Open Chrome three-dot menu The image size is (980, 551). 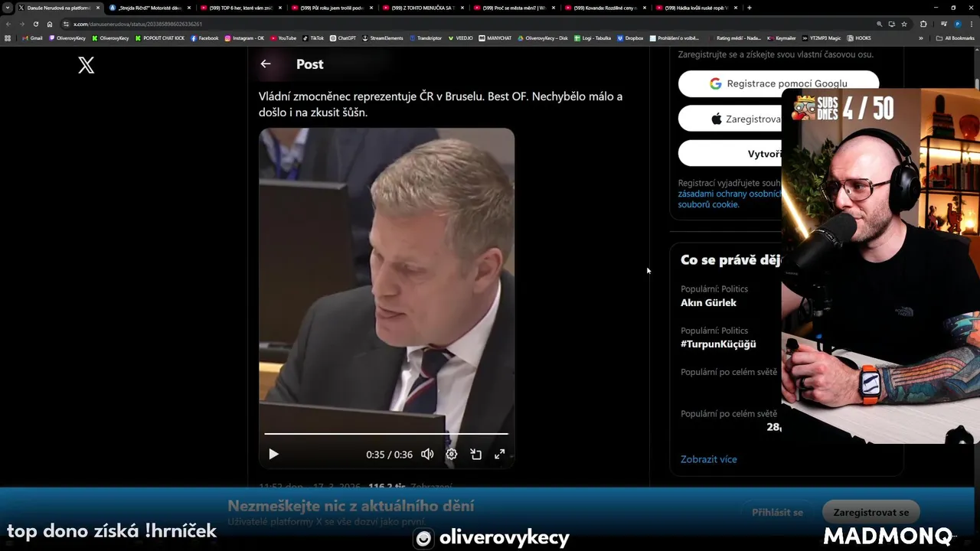971,24
